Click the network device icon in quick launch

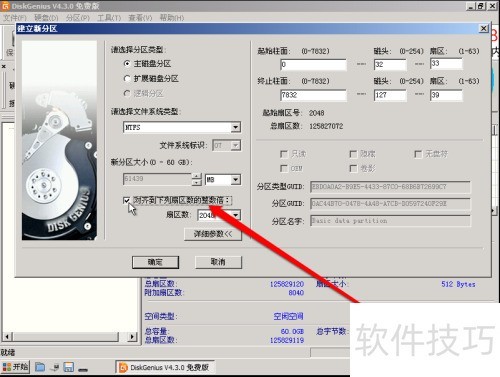[x=55, y=367]
